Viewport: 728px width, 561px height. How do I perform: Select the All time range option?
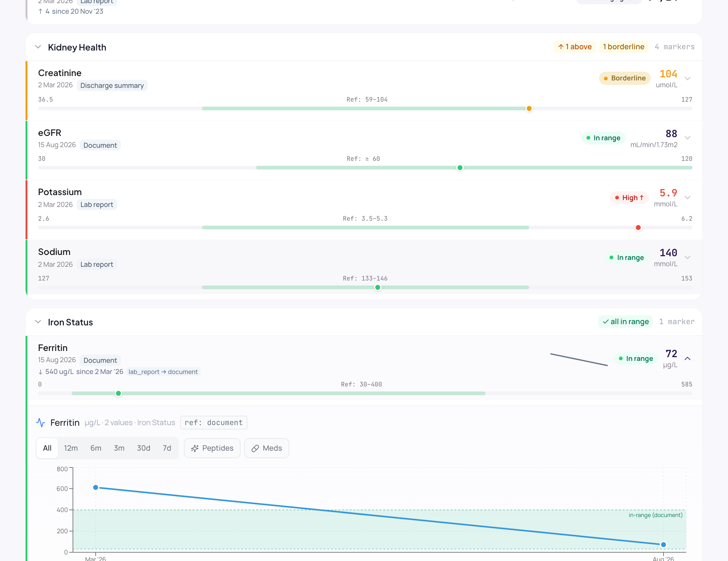pyautogui.click(x=47, y=448)
